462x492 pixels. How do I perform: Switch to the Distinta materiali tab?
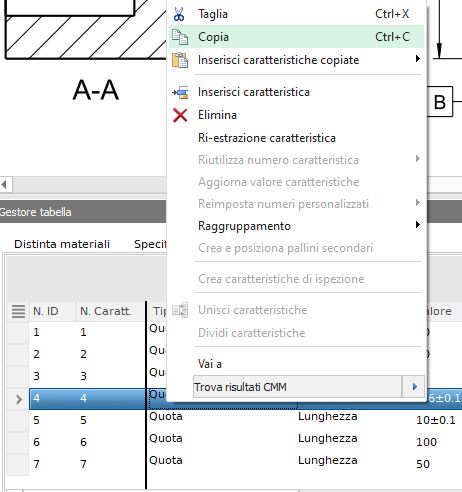pos(62,244)
